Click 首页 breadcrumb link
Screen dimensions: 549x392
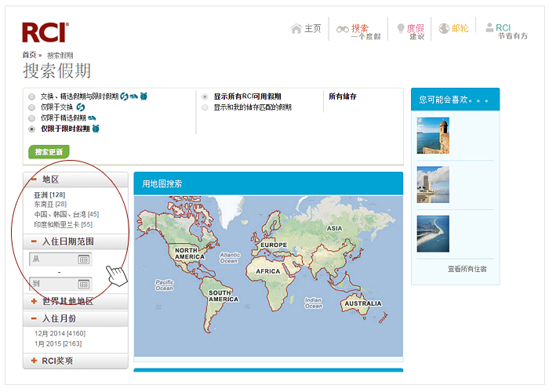(x=30, y=55)
